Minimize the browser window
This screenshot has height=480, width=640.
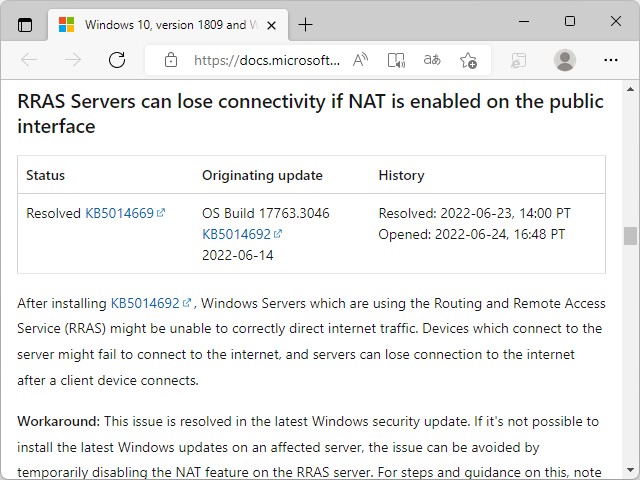(524, 21)
